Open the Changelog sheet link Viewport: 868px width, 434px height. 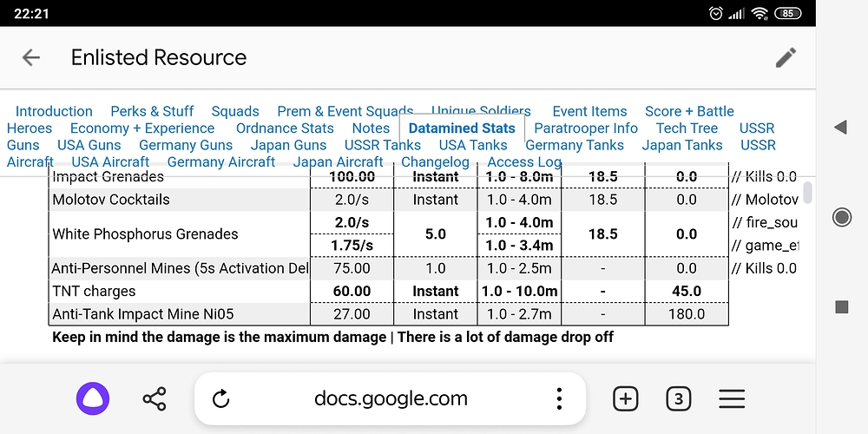(x=435, y=161)
